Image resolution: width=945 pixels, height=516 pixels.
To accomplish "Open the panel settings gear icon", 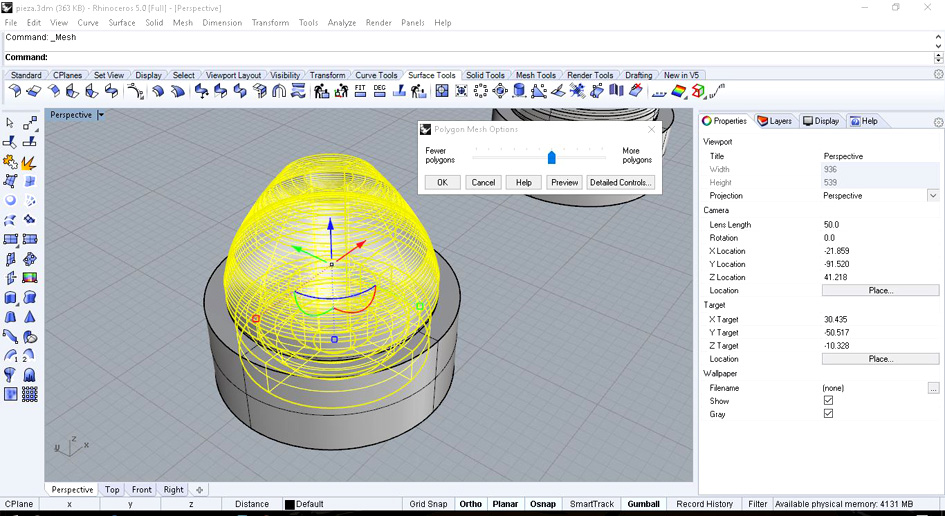I will 938,122.
